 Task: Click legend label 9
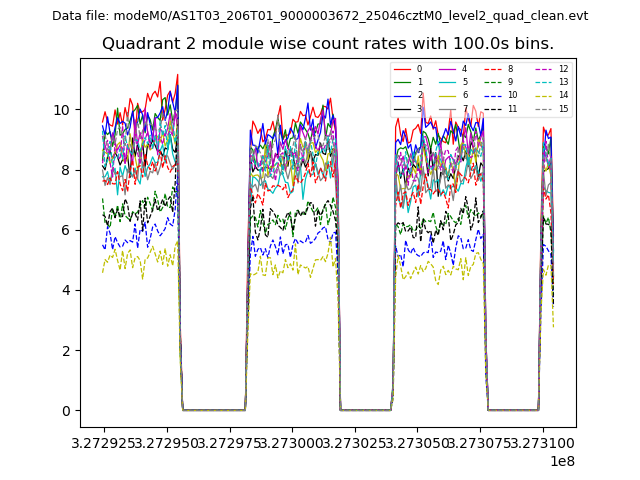[x=510, y=82]
